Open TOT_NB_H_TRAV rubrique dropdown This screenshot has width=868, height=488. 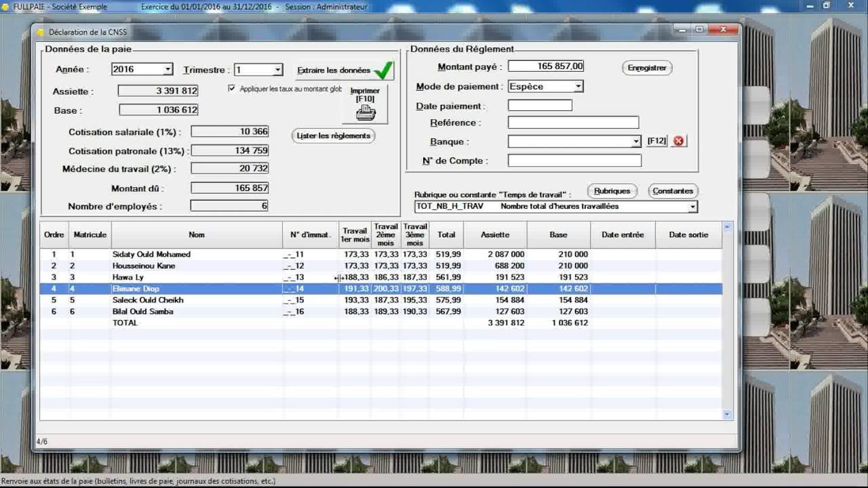point(692,206)
